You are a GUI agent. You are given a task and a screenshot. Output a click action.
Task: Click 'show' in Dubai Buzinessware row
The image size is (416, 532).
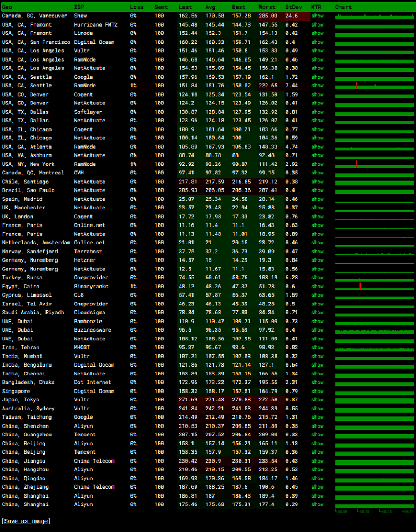click(317, 329)
